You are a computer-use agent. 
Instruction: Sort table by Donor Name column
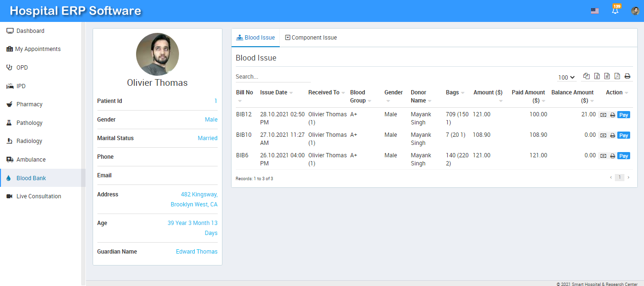[x=421, y=96]
